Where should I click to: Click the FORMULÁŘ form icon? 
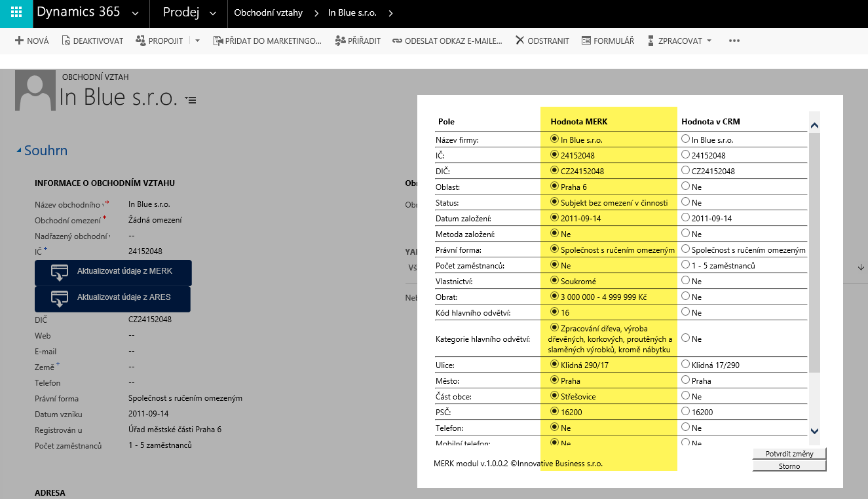pyautogui.click(x=586, y=41)
